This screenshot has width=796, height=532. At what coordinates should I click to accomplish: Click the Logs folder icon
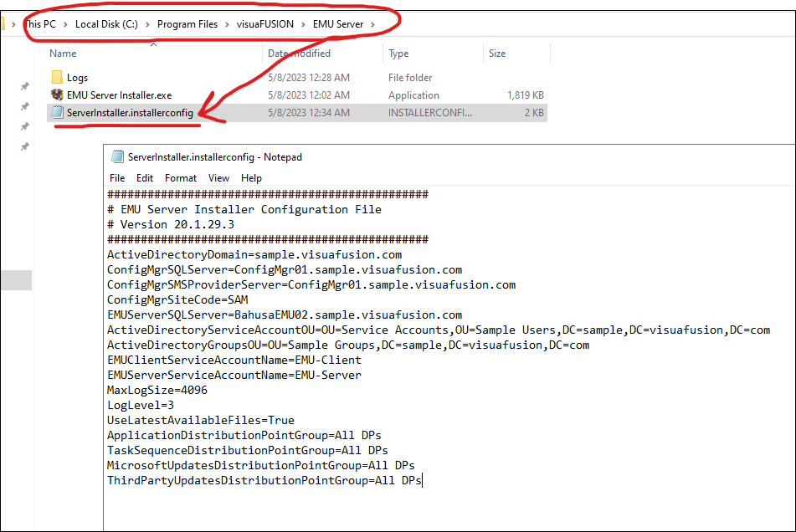57,77
